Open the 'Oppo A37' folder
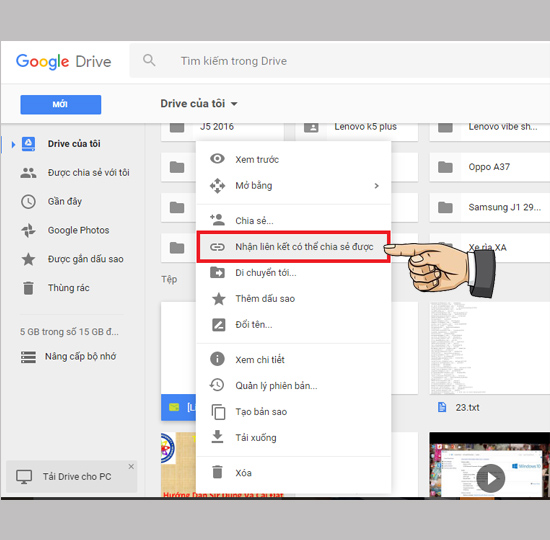 (x=490, y=167)
